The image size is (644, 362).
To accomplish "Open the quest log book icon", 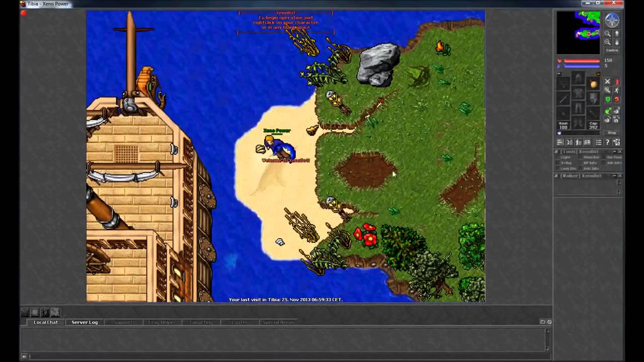I will [587, 142].
